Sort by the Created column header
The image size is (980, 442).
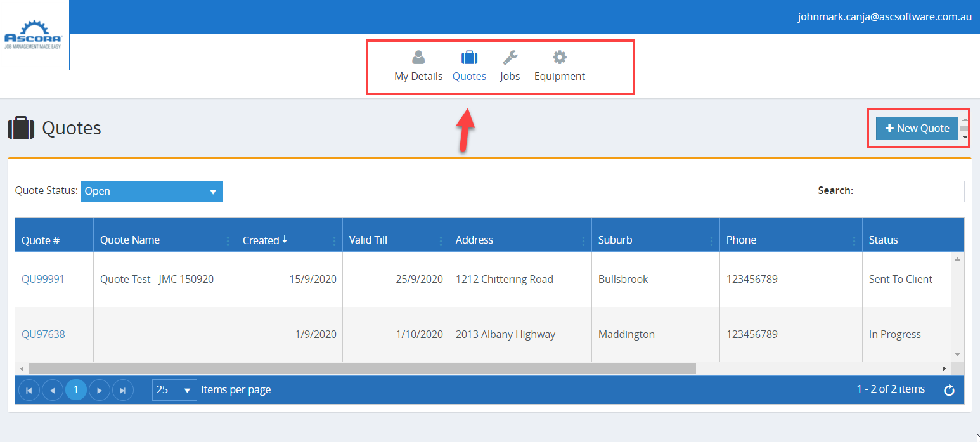pyautogui.click(x=261, y=240)
